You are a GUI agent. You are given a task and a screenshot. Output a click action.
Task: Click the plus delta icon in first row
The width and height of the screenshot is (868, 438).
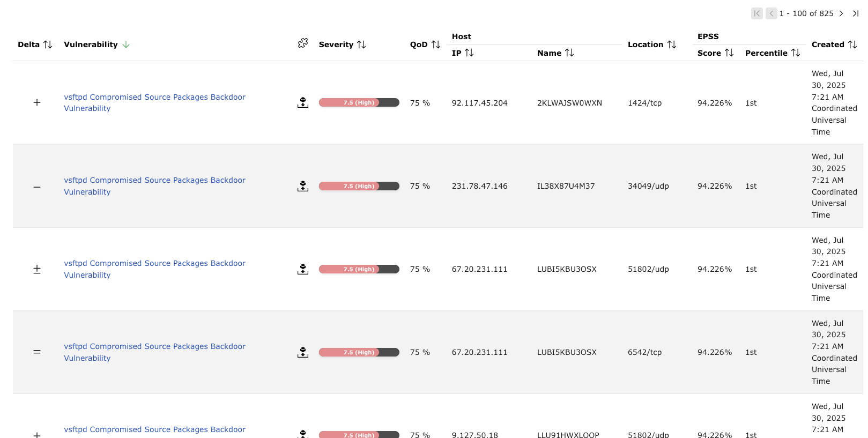coord(37,102)
